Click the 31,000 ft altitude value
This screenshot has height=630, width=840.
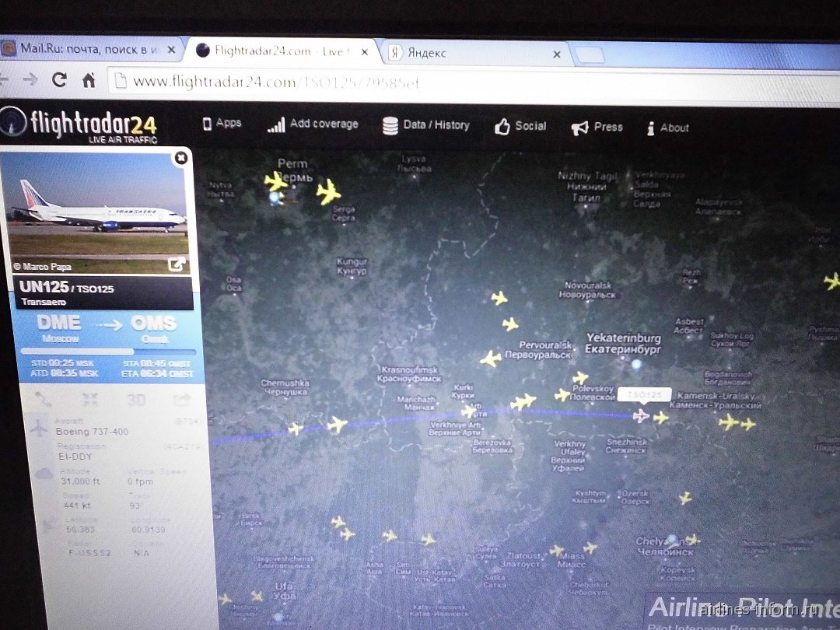(80, 481)
